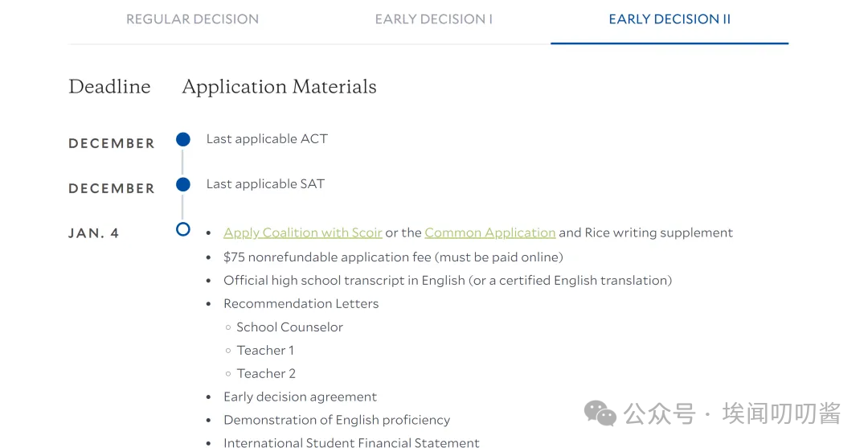Viewport: 868px width, 448px height.
Task: Open the Early Decision I tab
Action: point(433,19)
